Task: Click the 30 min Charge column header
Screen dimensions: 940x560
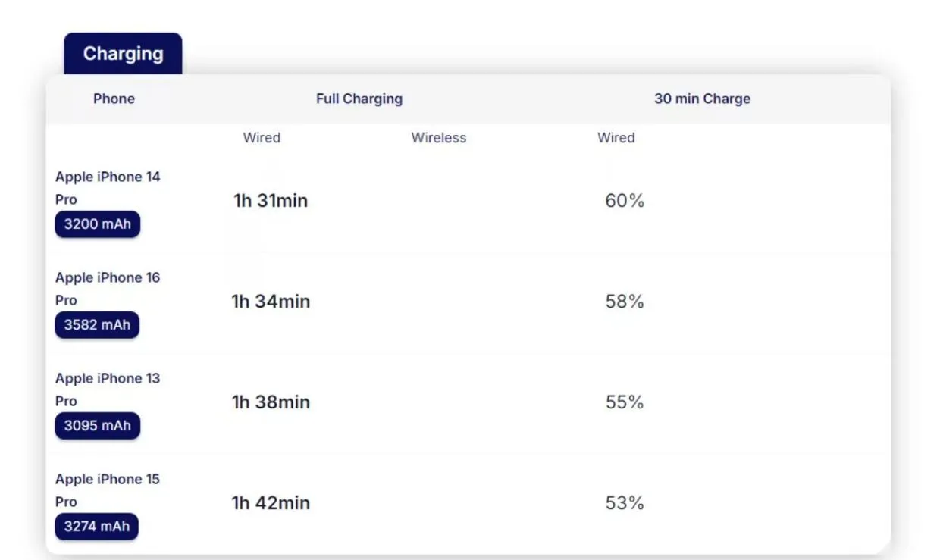Action: click(x=702, y=99)
